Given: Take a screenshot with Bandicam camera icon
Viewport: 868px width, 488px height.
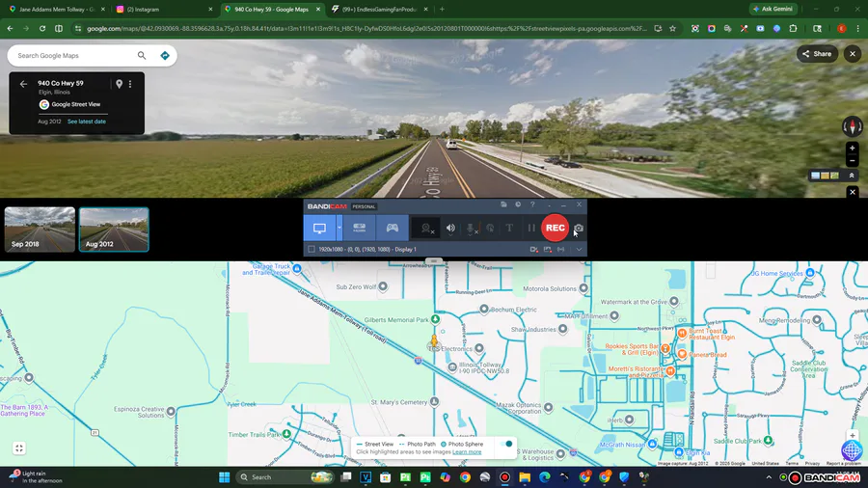Looking at the screenshot, I should 579,228.
